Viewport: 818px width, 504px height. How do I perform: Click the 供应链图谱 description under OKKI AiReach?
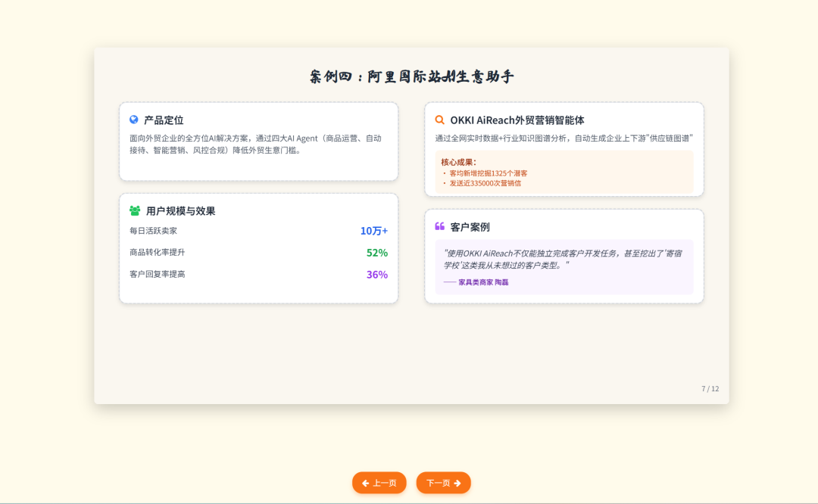pos(564,138)
